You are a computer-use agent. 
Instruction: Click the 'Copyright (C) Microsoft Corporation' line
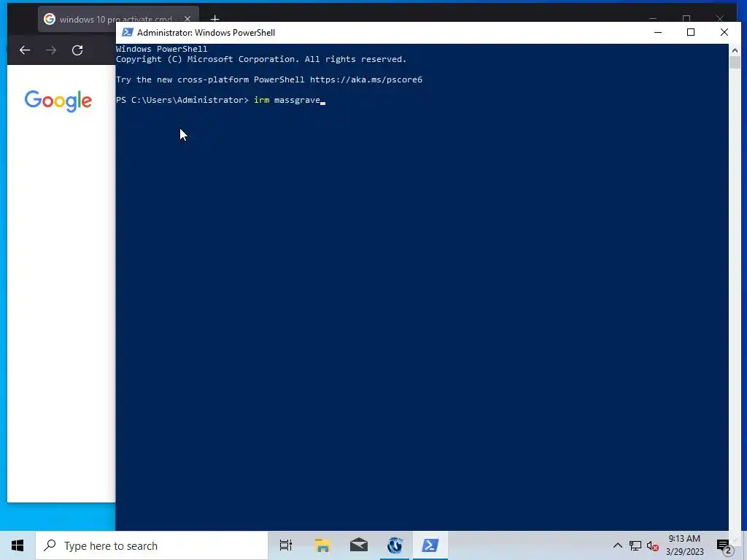pos(261,59)
